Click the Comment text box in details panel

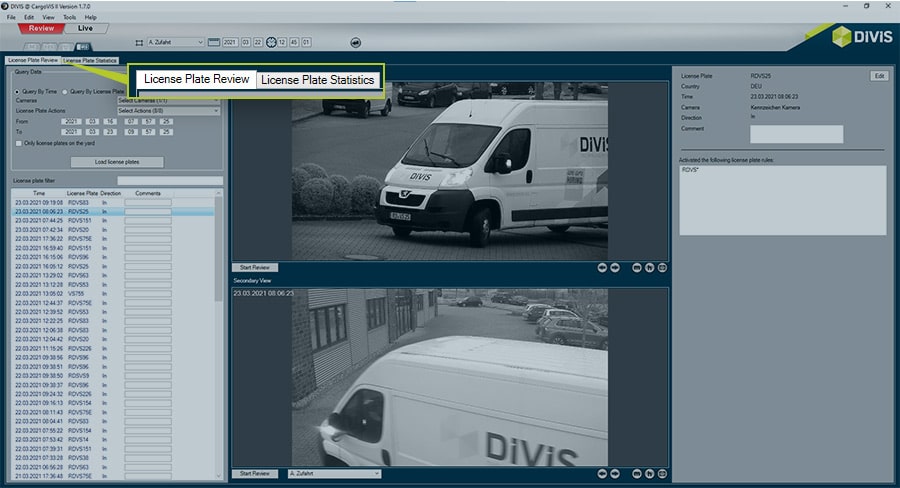click(x=797, y=134)
